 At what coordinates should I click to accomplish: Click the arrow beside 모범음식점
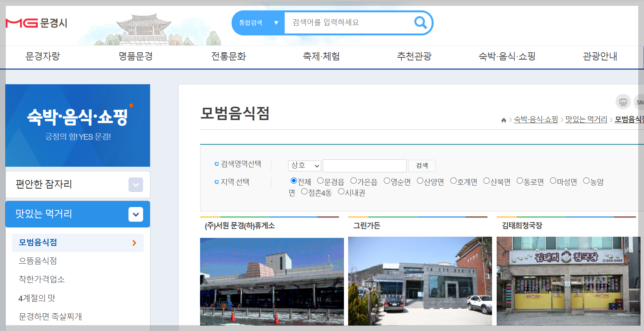pos(134,243)
